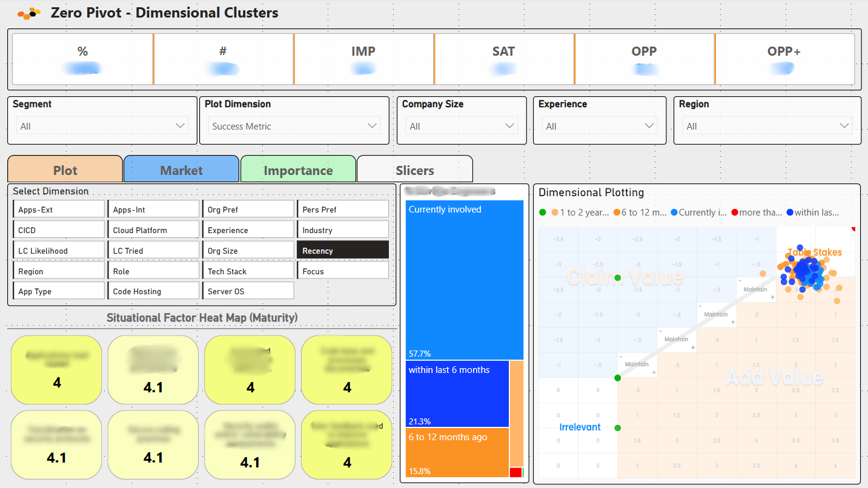Choose the Org Size dimension
This screenshot has height=488, width=868.
[248, 251]
